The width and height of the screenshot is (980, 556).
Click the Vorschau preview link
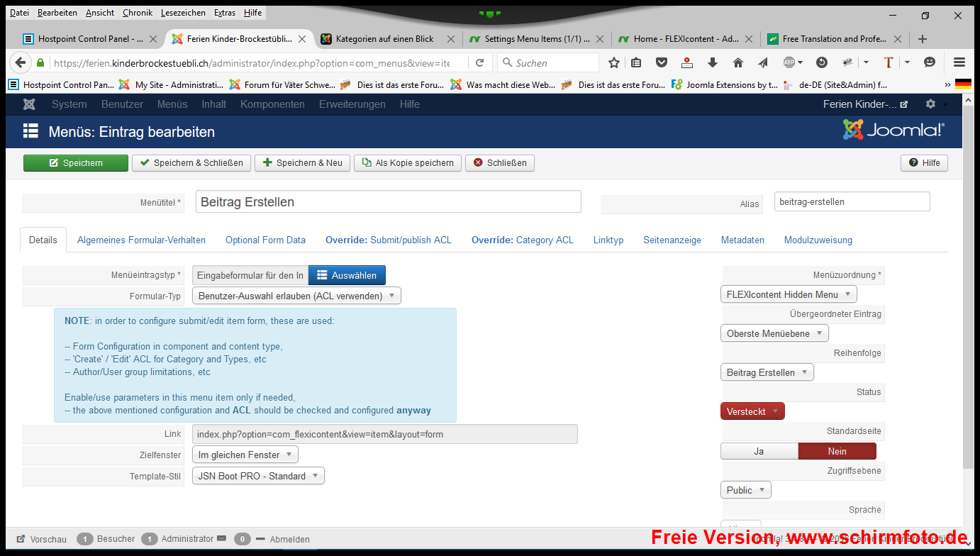click(41, 539)
